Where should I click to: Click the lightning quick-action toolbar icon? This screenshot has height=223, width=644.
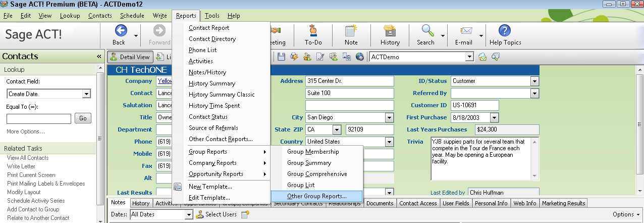coord(294,57)
